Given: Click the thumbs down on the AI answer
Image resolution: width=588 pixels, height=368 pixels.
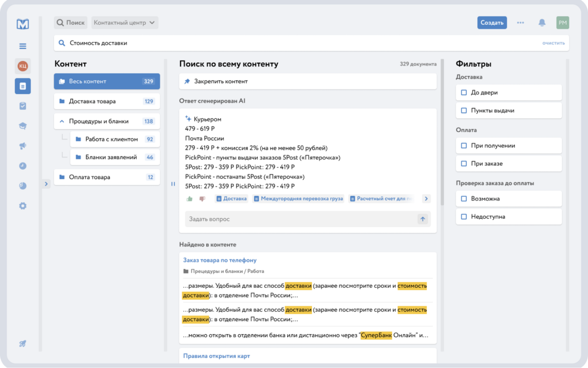Looking at the screenshot, I should click(202, 199).
